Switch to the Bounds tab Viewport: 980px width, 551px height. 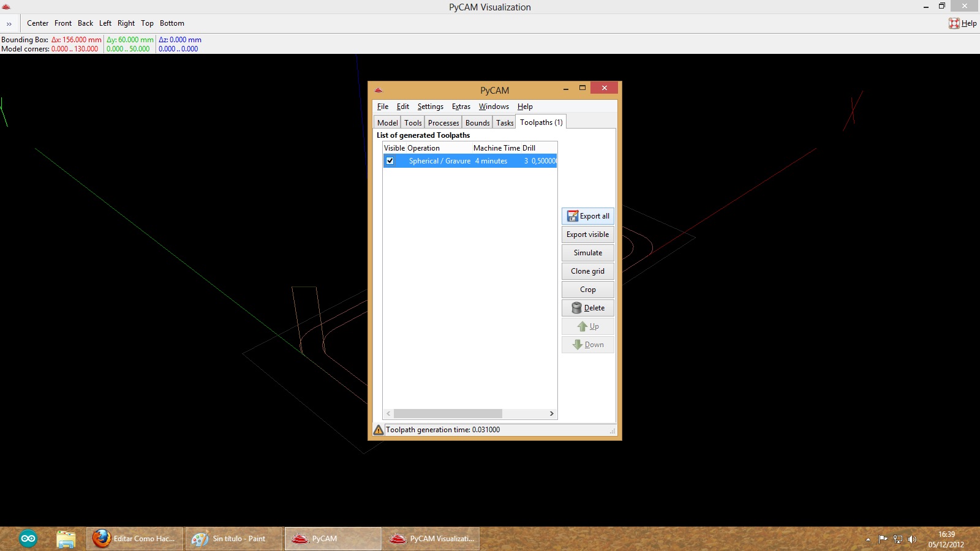[477, 123]
